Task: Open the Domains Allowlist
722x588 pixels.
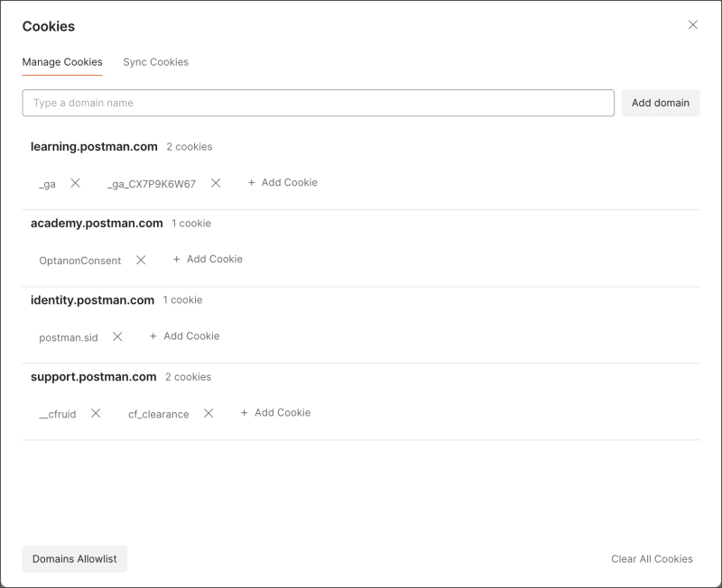Action: pyautogui.click(x=74, y=559)
